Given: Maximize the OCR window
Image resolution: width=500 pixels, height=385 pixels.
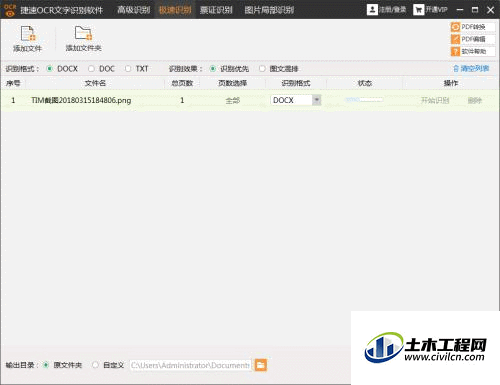Looking at the screenshot, I should click(475, 10).
